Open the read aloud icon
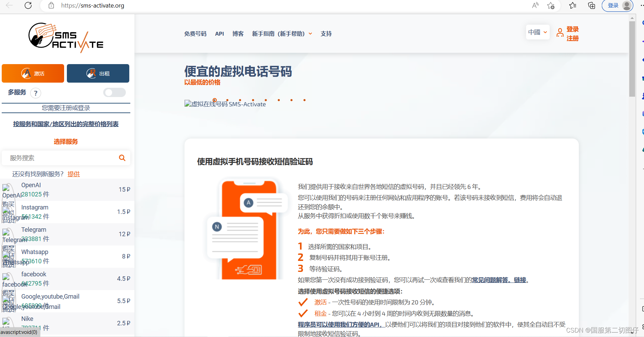644x337 pixels. (535, 5)
